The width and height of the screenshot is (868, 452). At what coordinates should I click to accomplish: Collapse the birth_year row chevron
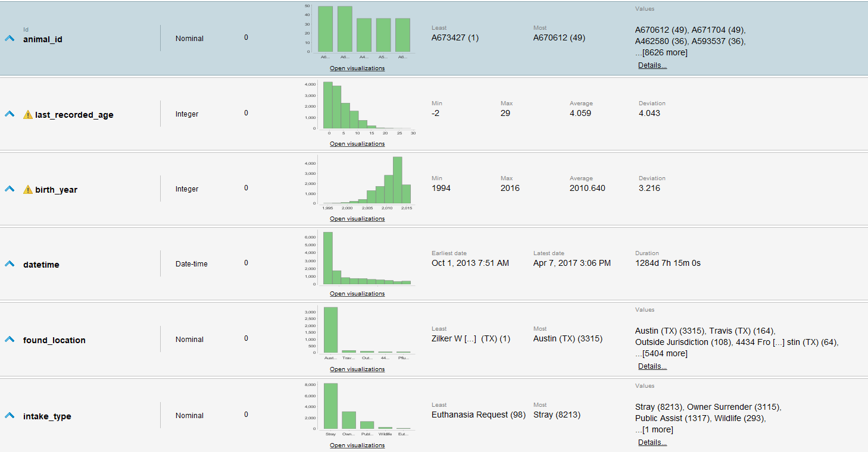[10, 189]
